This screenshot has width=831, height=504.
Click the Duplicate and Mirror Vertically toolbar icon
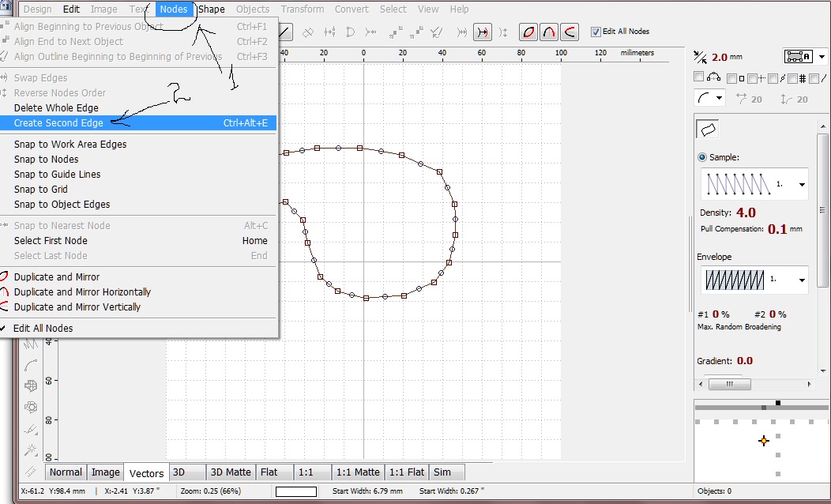tap(569, 32)
